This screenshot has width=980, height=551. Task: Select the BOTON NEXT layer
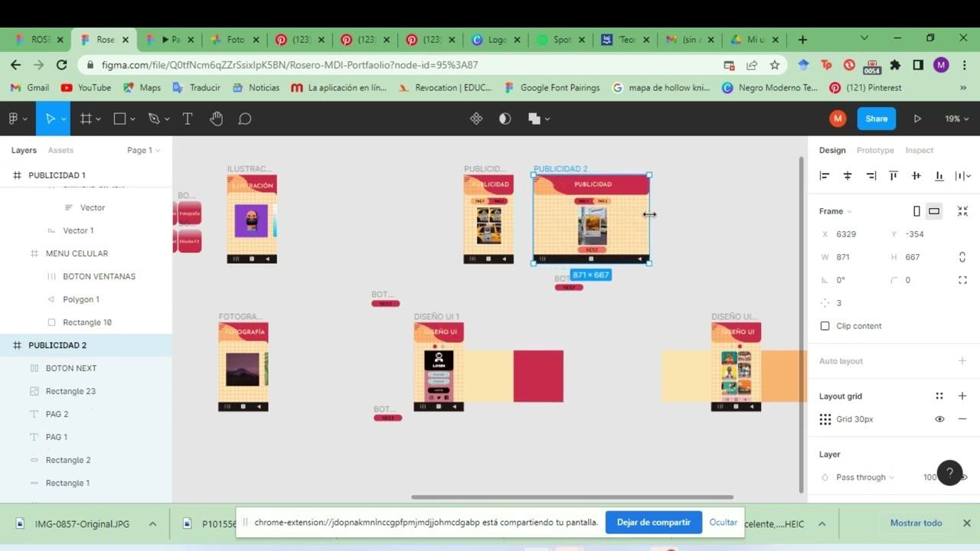coord(86,368)
